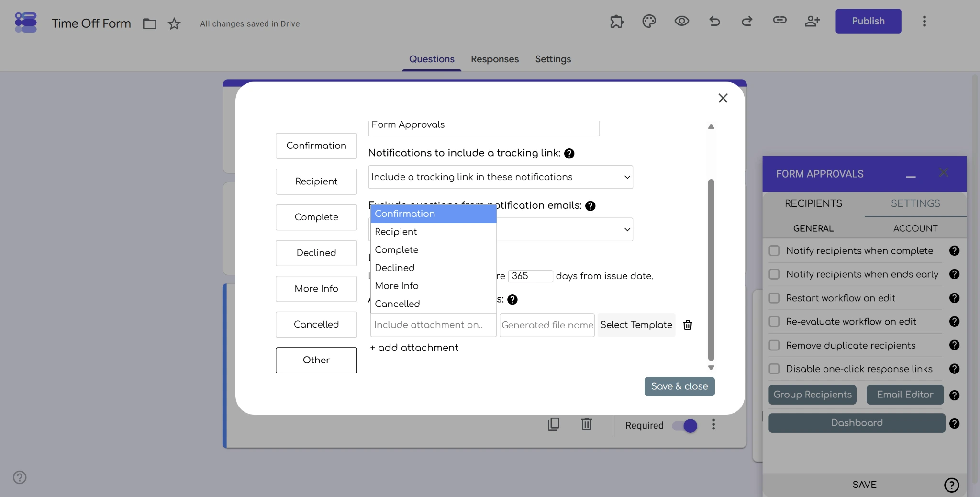This screenshot has width=980, height=497.
Task: Check Re-evaluate workflow on edit
Action: 774,321
